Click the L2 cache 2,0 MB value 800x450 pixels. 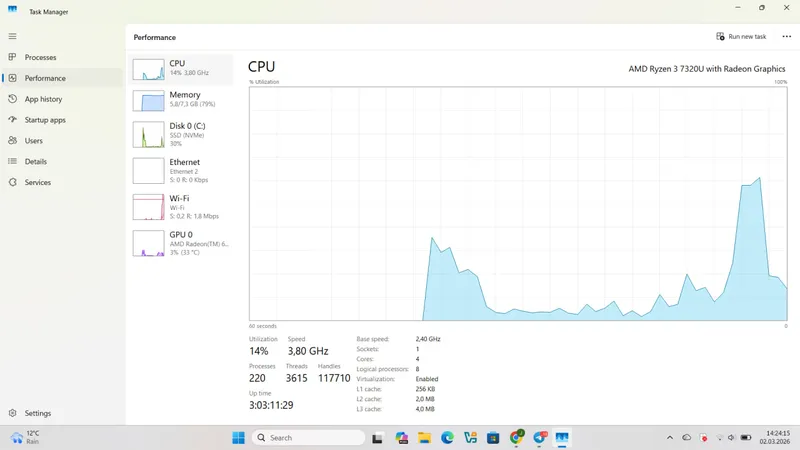425,399
